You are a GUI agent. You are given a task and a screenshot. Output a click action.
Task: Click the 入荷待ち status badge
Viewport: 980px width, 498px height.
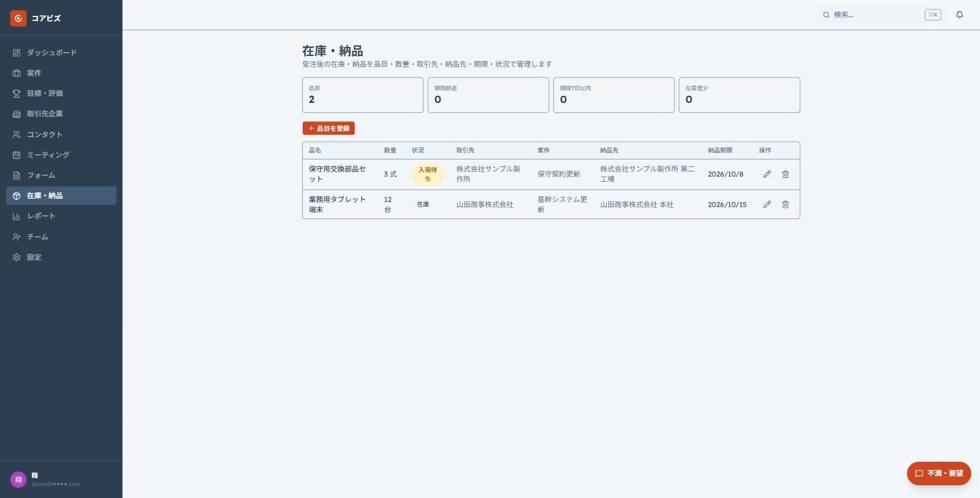(428, 174)
